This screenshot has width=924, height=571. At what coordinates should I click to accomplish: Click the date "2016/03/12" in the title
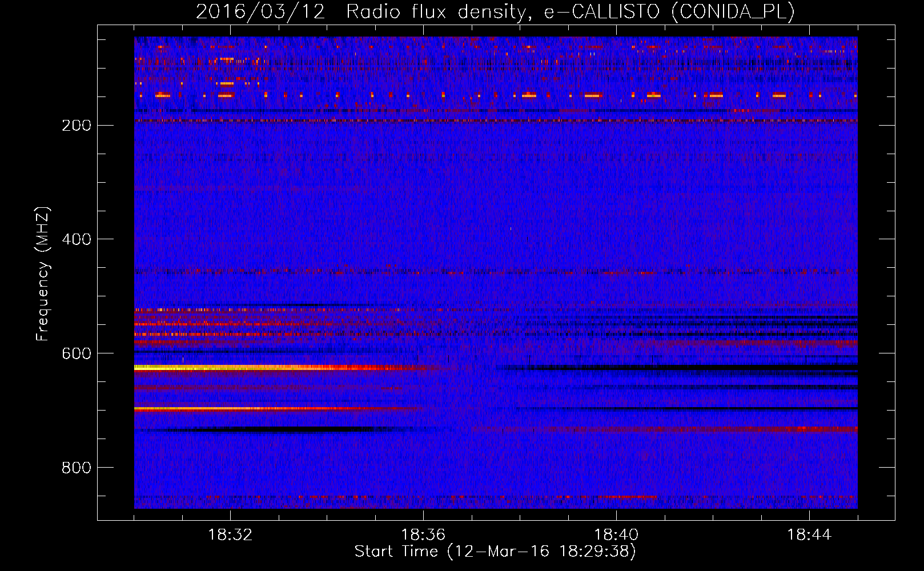pyautogui.click(x=260, y=12)
